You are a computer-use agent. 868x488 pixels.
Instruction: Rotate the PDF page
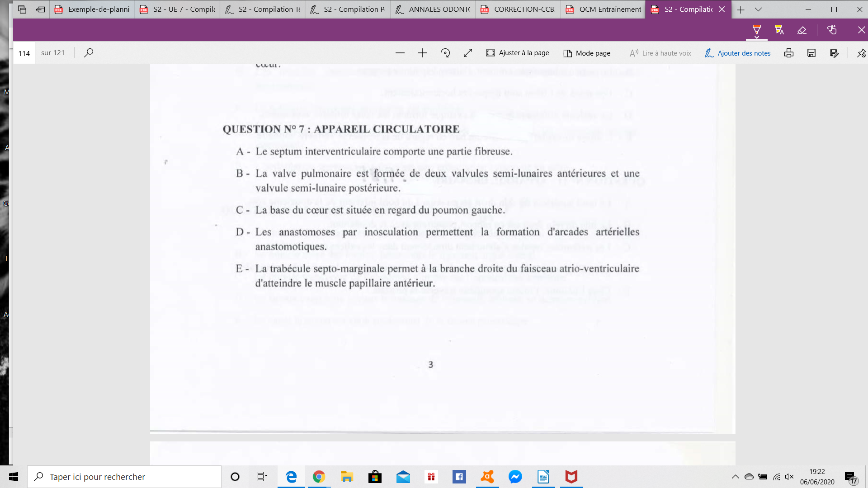pyautogui.click(x=445, y=53)
